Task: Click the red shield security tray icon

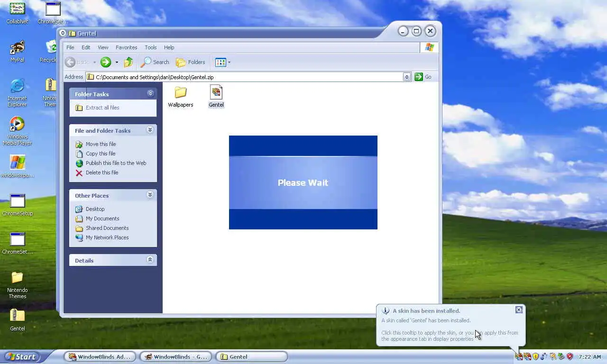Action: [570, 356]
